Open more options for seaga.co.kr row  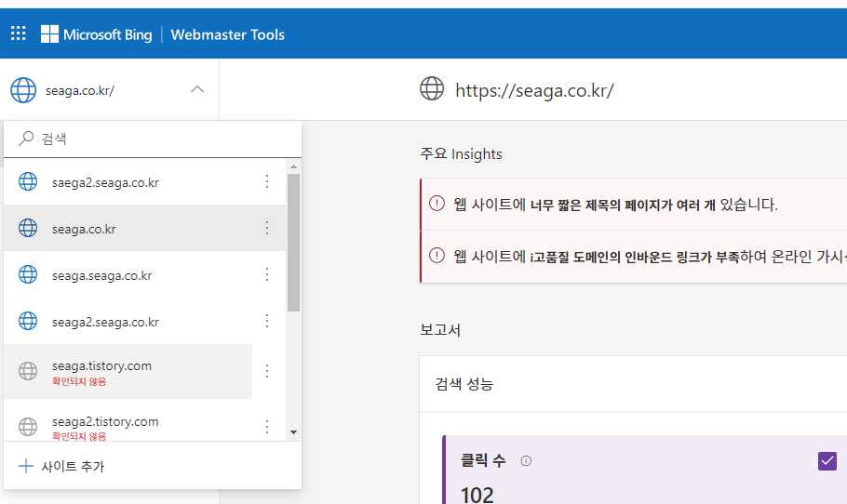pos(267,228)
